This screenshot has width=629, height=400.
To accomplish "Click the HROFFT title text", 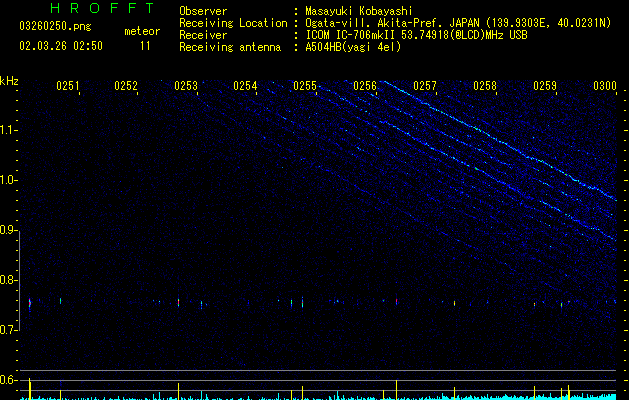I will click(103, 8).
